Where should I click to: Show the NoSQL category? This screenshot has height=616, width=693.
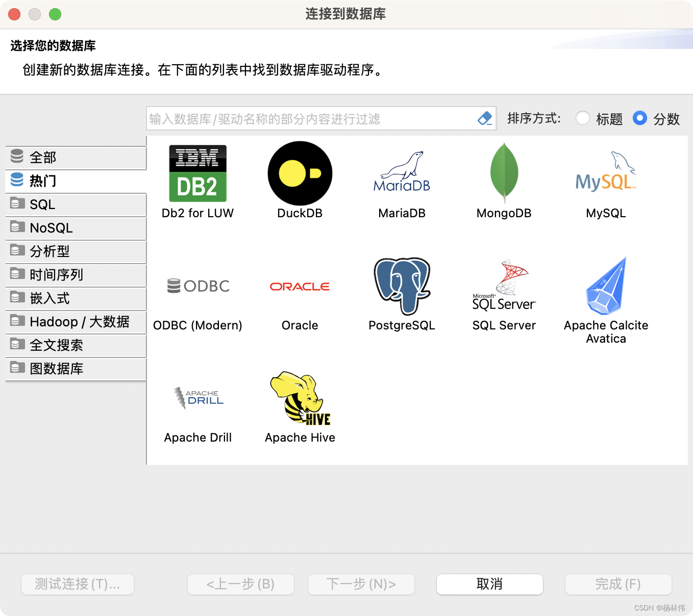[76, 228]
